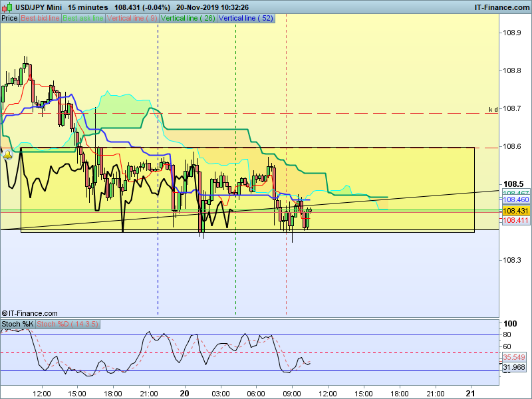The height and width of the screenshot is (399, 532).
Task: Click the 31.968 stochastic value tag
Action: click(x=514, y=367)
